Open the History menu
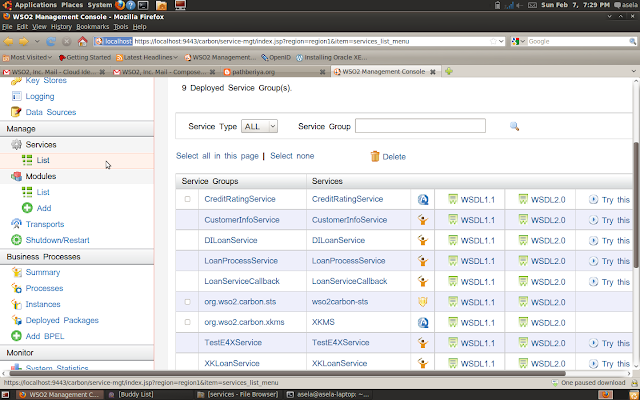Screen dimensions: 640x400 [x=61, y=27]
